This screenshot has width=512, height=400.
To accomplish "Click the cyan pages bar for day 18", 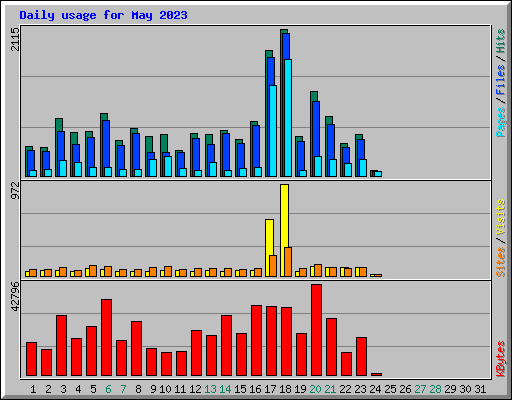I will [x=288, y=118].
